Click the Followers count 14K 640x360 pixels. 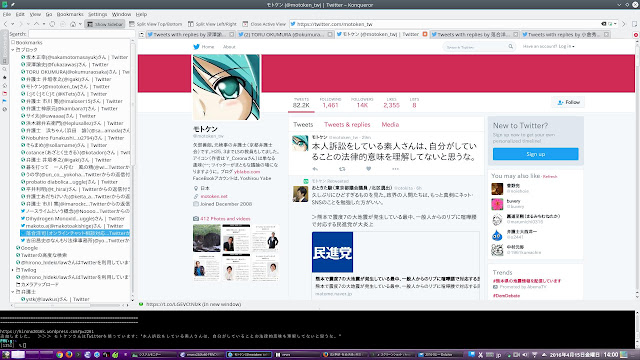(x=362, y=105)
